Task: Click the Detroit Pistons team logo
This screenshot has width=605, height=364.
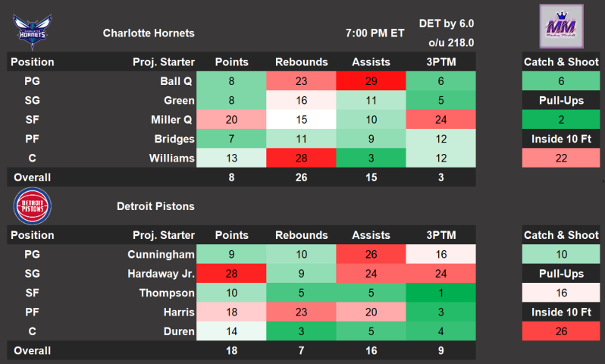Action: point(30,206)
